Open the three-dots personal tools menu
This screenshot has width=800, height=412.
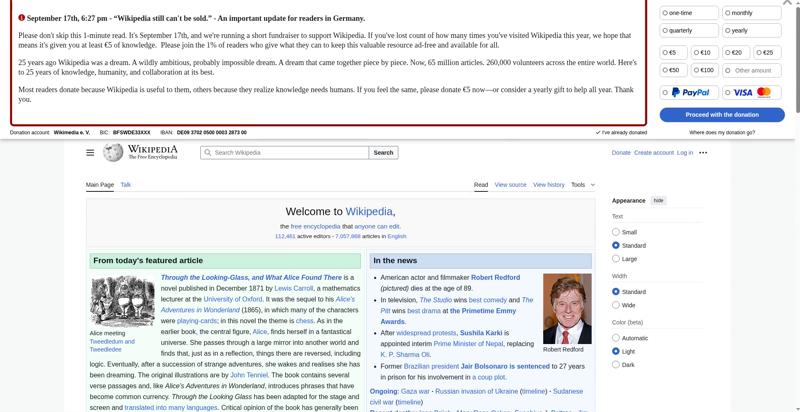tap(703, 152)
